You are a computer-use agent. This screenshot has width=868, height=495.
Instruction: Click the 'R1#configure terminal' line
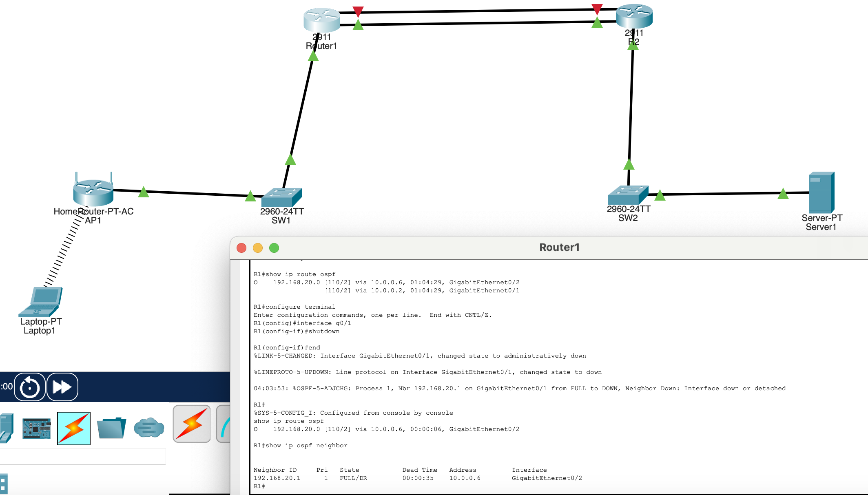[294, 307]
